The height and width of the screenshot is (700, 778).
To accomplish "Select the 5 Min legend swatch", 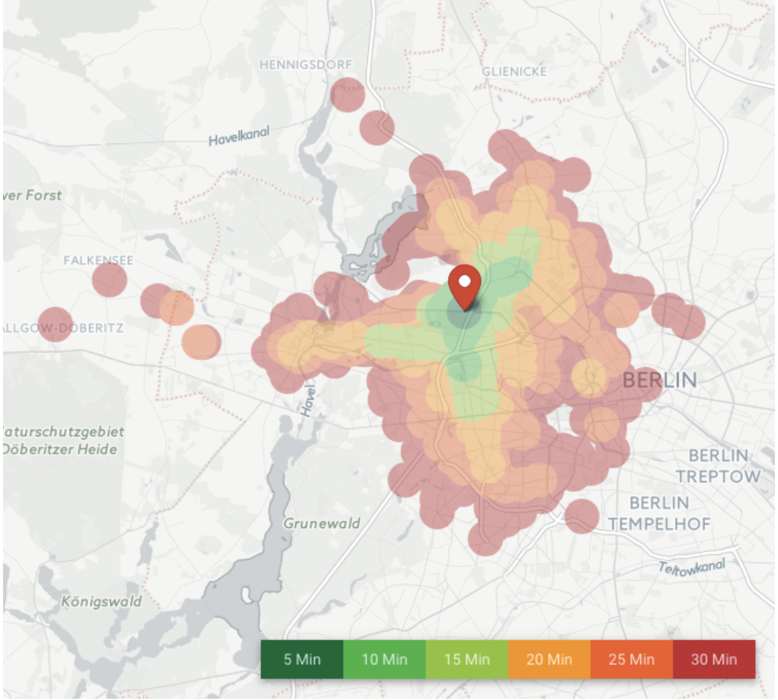I will [302, 659].
